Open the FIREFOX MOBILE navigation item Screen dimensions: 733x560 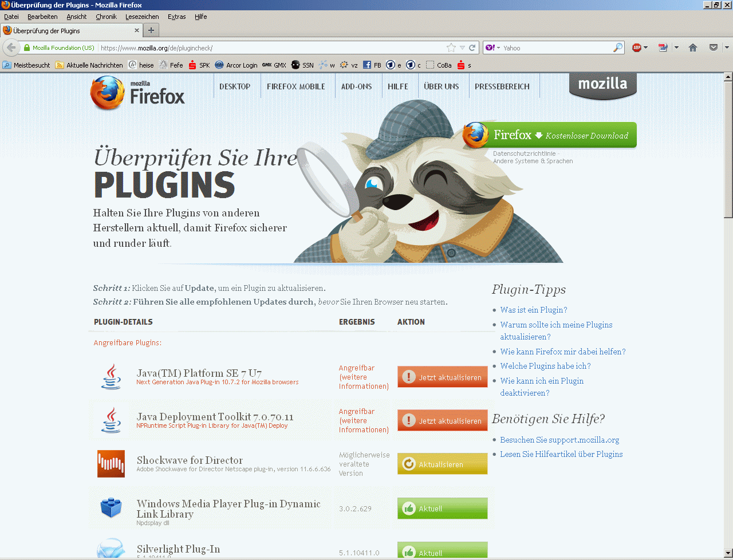click(296, 86)
